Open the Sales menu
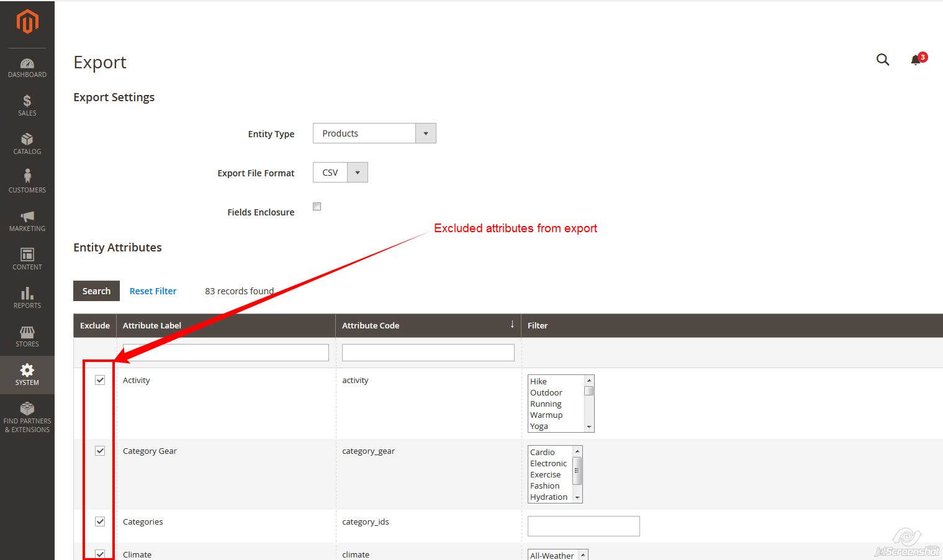Image resolution: width=943 pixels, height=560 pixels. (27, 106)
